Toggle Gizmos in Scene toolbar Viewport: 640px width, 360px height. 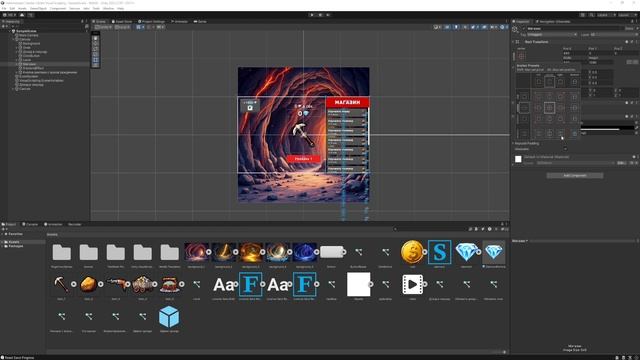[503, 27]
